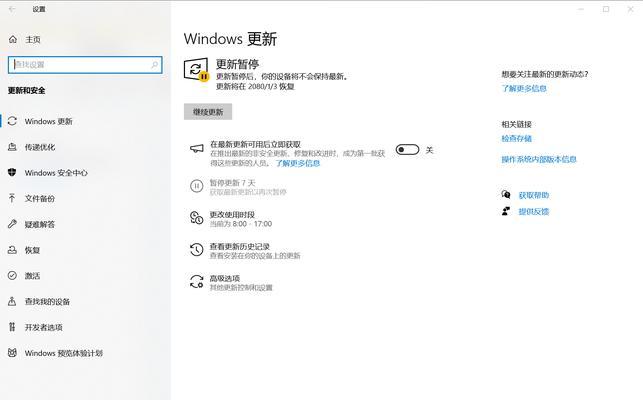Click the wrench icon for 疑难解答
Viewport: 643px width, 400px height.
point(12,224)
